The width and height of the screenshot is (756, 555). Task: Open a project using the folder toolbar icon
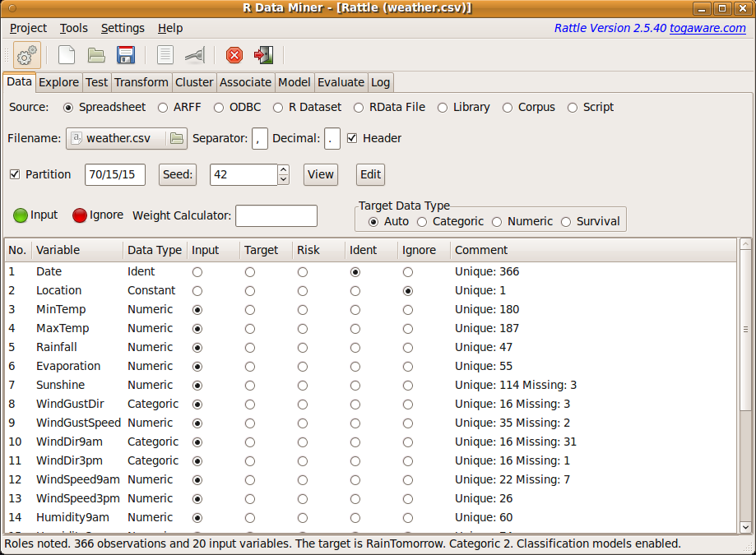coord(96,55)
